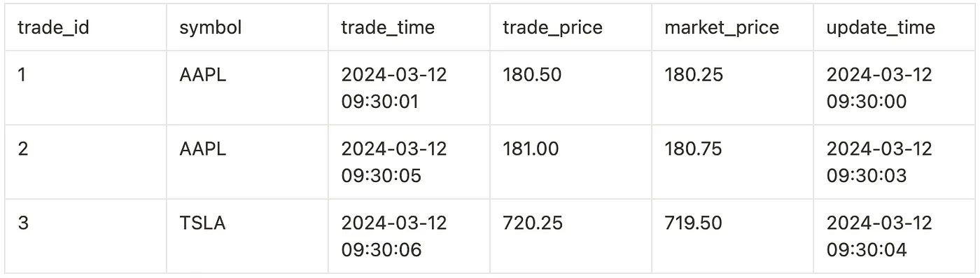Select the 719.50 market price cell
The width and height of the screenshot is (980, 278).
click(x=732, y=236)
